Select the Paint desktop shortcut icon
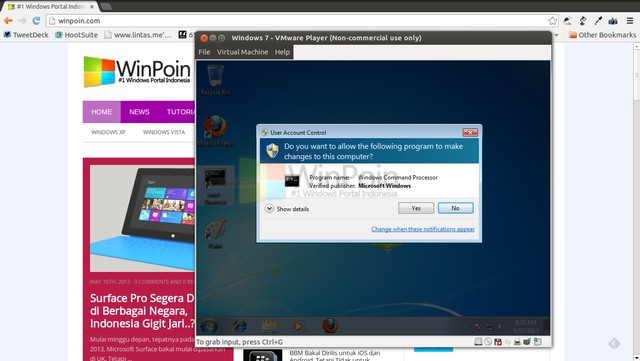The width and height of the screenshot is (640, 361). [x=215, y=234]
